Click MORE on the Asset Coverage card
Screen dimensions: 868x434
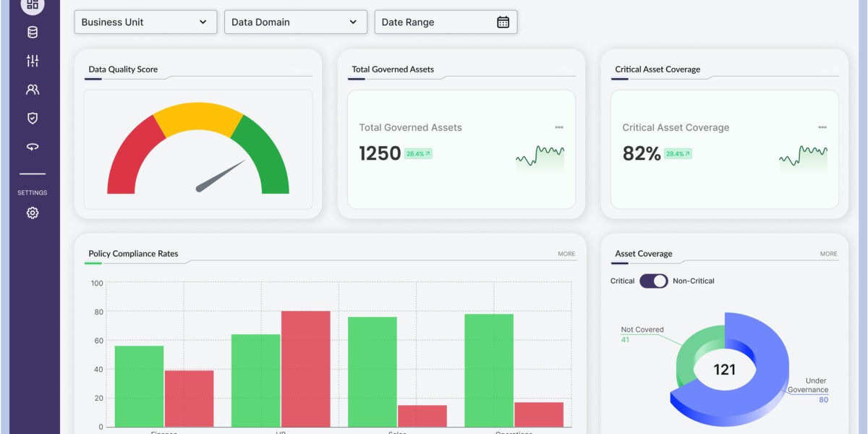point(828,254)
